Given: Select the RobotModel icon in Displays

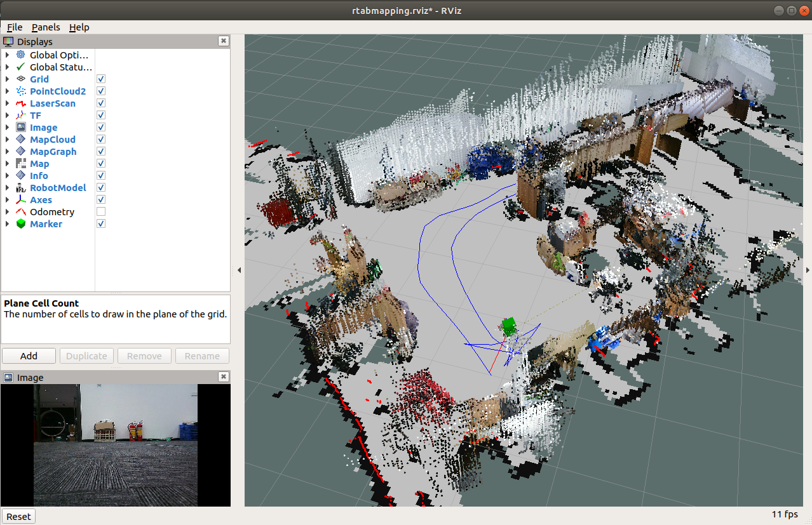Looking at the screenshot, I should (20, 188).
